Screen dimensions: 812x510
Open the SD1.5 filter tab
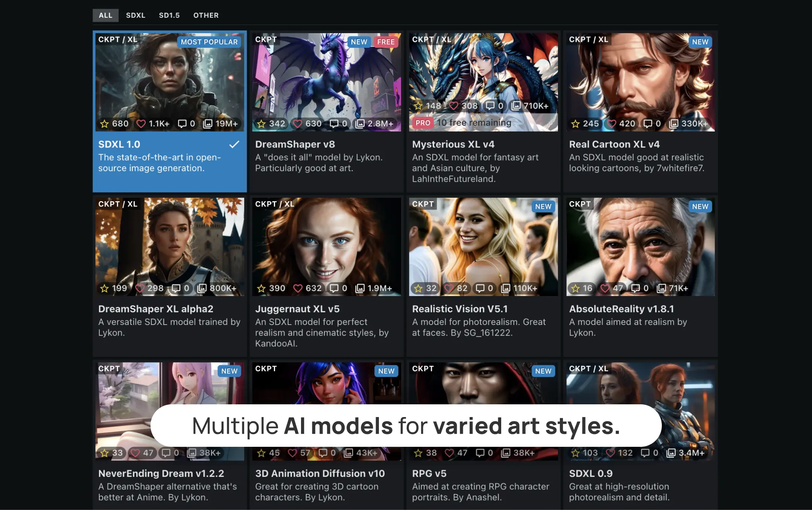[x=169, y=15]
